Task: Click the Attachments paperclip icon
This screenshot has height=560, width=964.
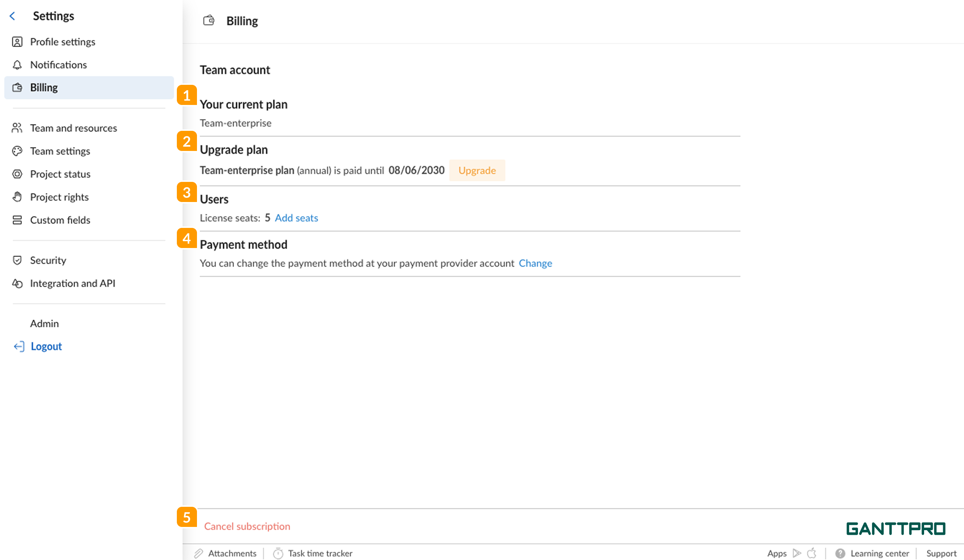Action: click(x=199, y=553)
